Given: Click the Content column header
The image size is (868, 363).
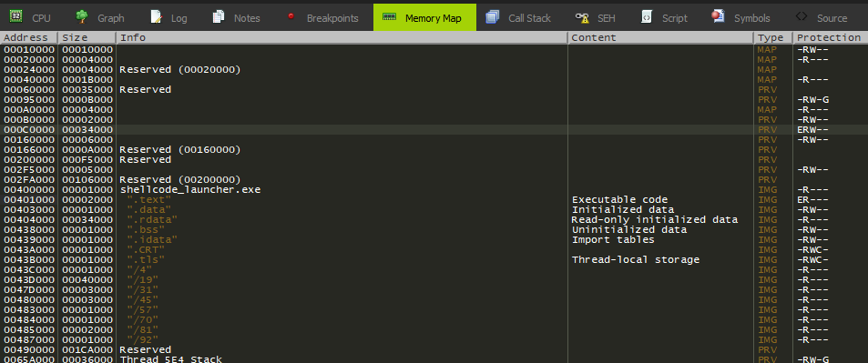Looking at the screenshot, I should [660, 37].
